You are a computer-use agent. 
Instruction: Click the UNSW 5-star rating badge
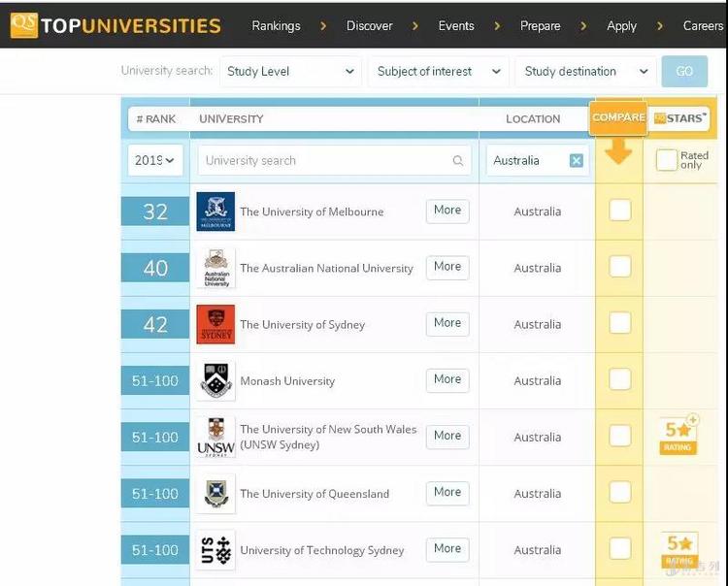click(678, 435)
